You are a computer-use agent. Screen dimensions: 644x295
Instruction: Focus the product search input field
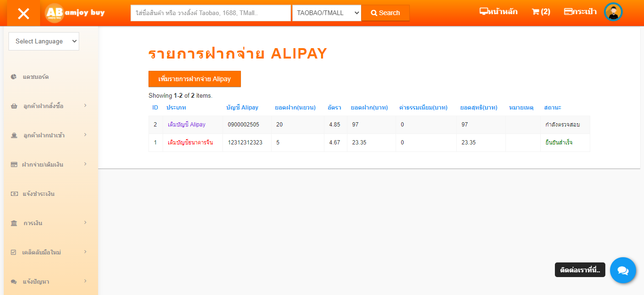point(211,13)
